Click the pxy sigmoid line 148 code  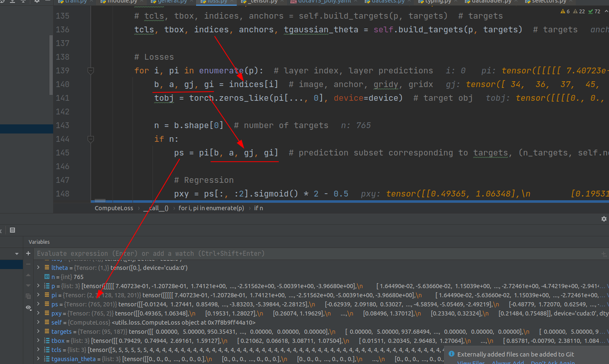click(x=261, y=194)
